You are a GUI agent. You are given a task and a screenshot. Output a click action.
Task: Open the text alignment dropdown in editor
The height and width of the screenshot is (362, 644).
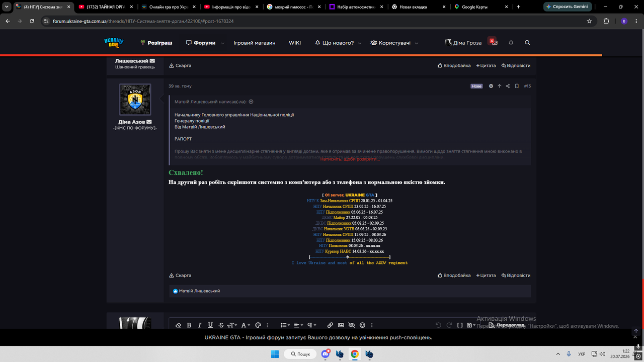coord(298,325)
